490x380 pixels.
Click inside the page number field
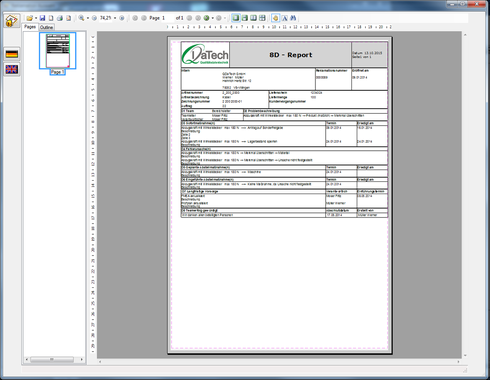(168, 18)
